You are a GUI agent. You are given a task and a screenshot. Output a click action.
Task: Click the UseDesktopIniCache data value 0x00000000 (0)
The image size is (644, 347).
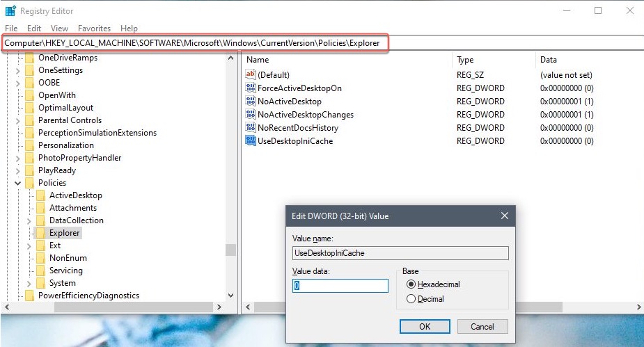[x=567, y=140]
